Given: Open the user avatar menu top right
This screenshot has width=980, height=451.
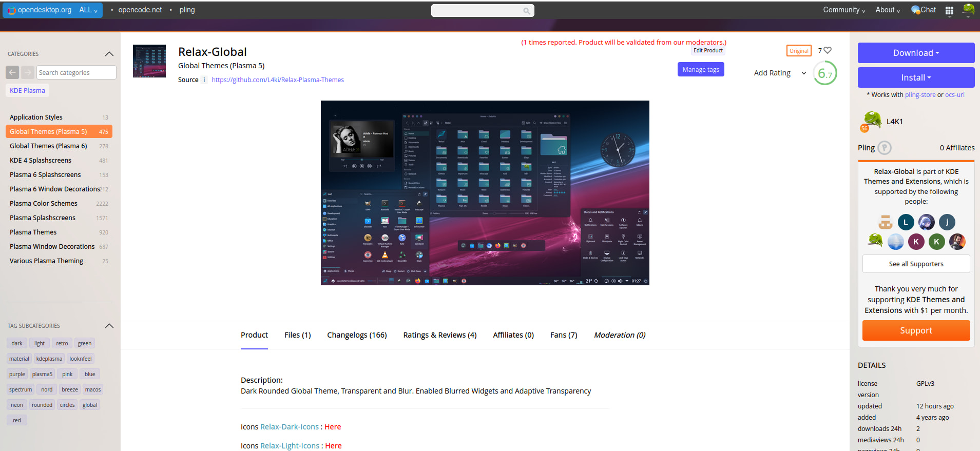Looking at the screenshot, I should [968, 10].
